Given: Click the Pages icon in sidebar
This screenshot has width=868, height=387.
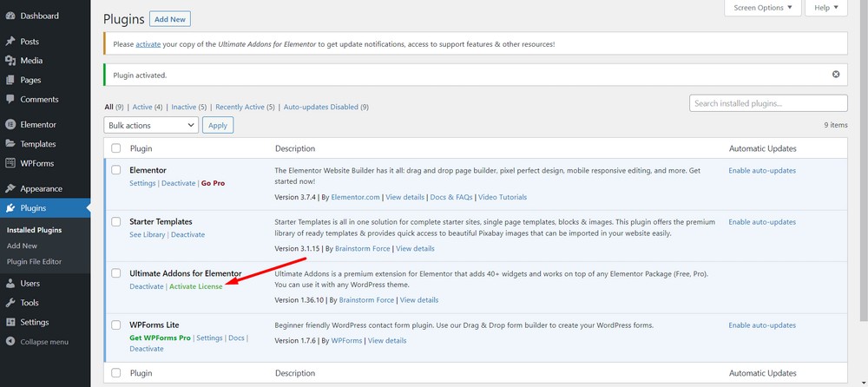Looking at the screenshot, I should coord(10,81).
